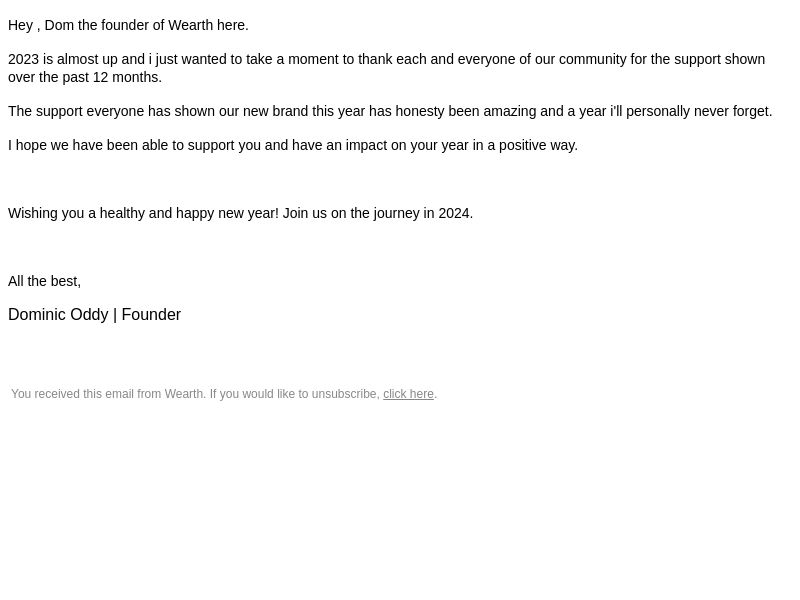The height and width of the screenshot is (600, 800).
Task: Click '2024' at the end of the wishes line
Action: pyautogui.click(x=454, y=213)
